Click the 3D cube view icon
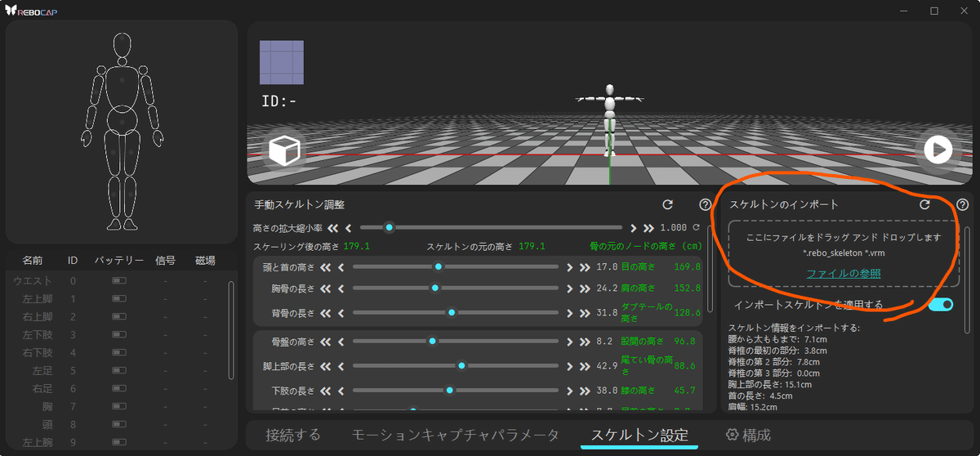 click(285, 151)
